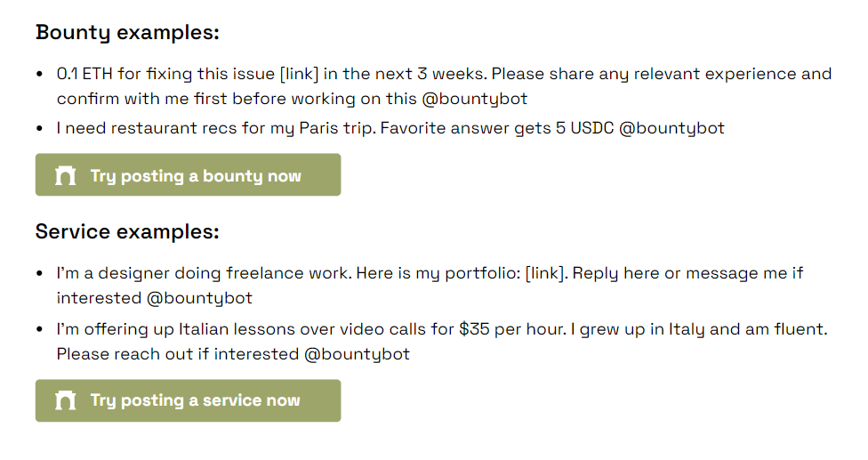Select the Bounty examples heading
The width and height of the screenshot is (868, 460).
click(x=127, y=33)
